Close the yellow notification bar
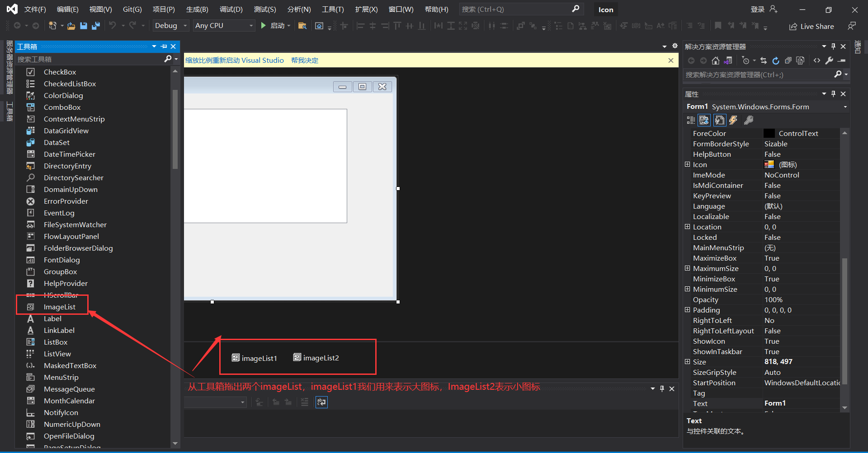 (x=671, y=60)
